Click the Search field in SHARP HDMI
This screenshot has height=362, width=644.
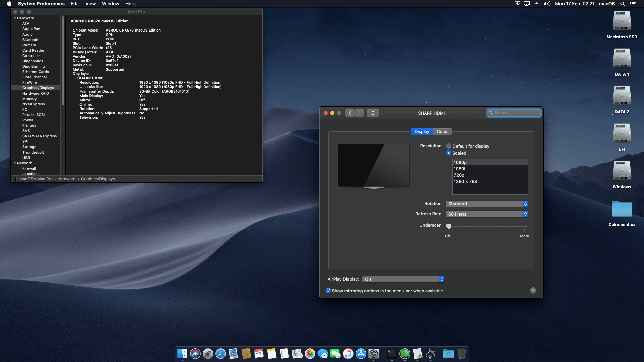point(514,113)
